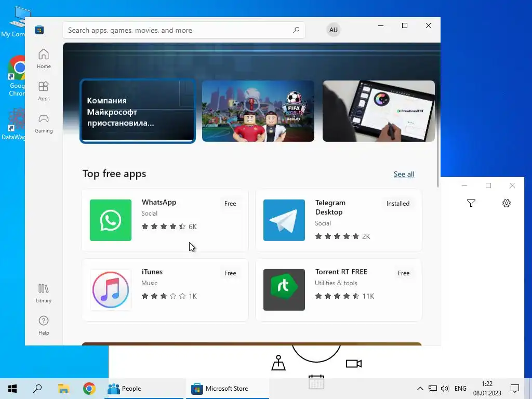
Task: Click the Free button for iTunes
Action: tap(230, 273)
